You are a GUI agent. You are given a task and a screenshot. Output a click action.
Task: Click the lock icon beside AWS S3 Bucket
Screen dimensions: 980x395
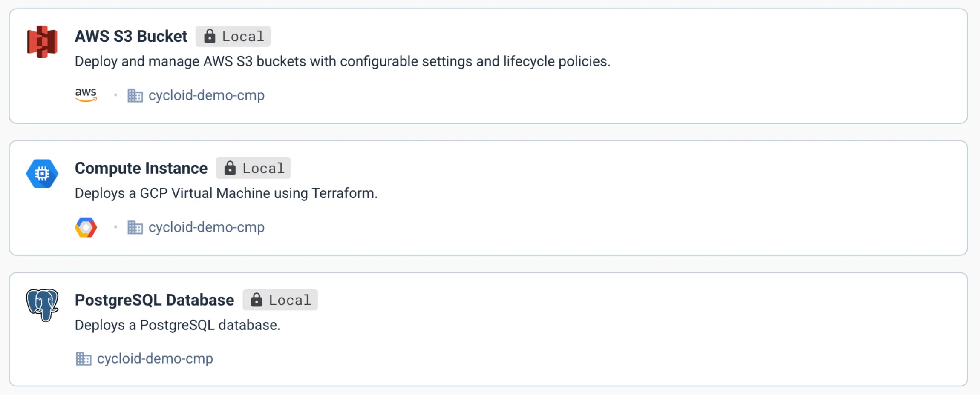209,36
